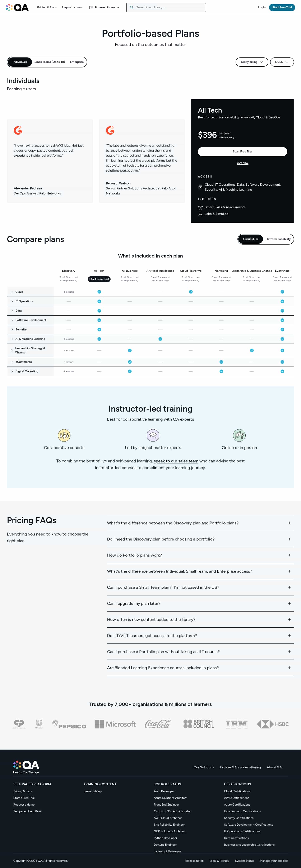Click the subject matter experts graduation cap icon
Screen dimensions: 301x868
[153, 435]
